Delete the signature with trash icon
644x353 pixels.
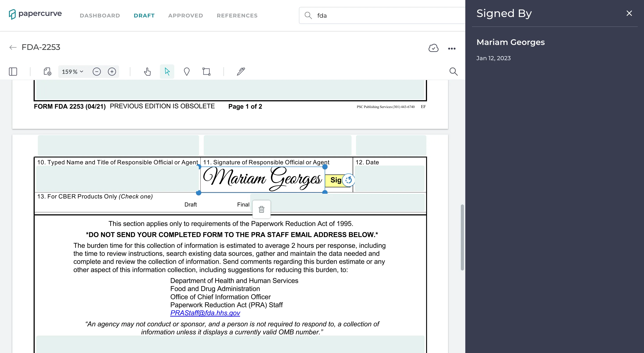point(262,209)
